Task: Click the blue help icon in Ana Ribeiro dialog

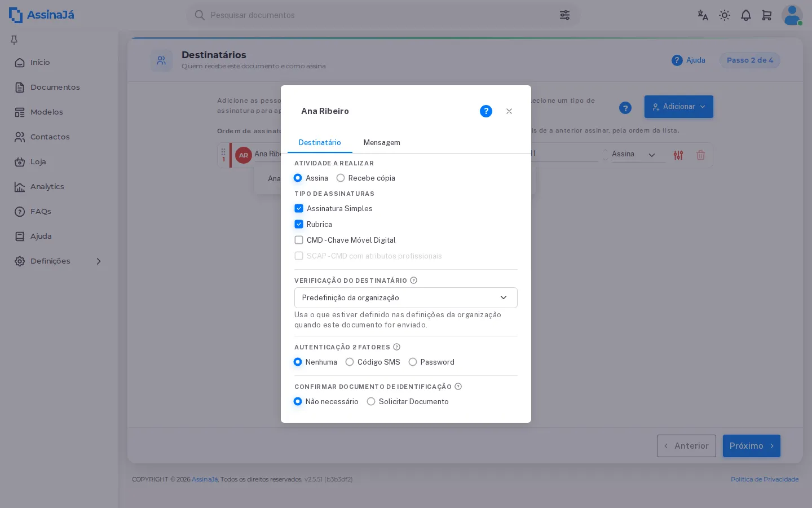Action: point(486,111)
